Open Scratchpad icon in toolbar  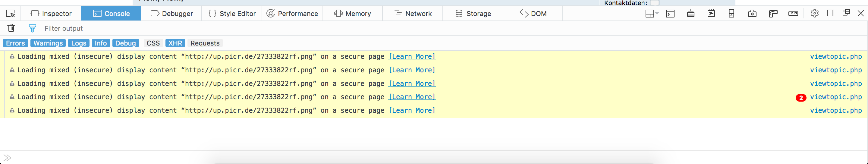pos(711,14)
